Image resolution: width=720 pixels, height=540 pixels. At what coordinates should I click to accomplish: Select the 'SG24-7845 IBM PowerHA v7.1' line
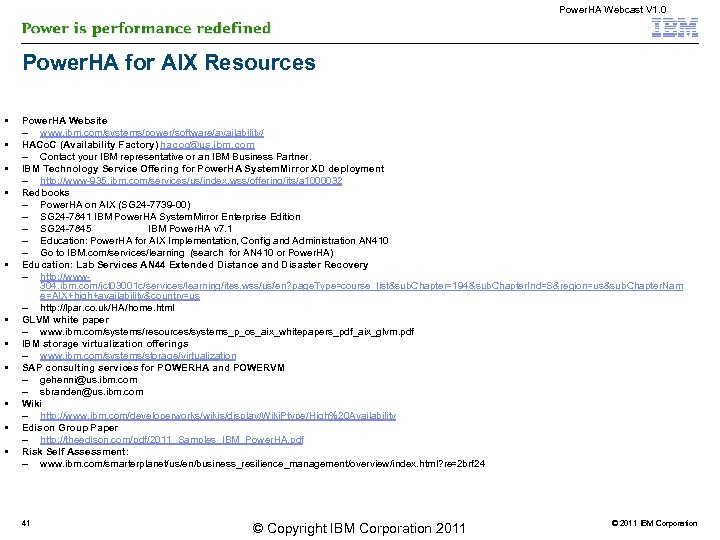click(x=136, y=229)
